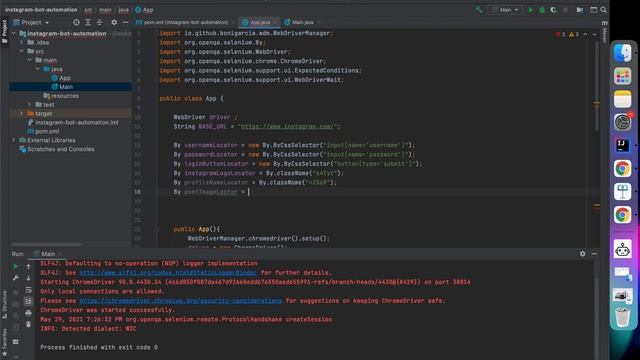Select Scratches and Consoles
This screenshot has height=360, width=640.
tap(60, 149)
